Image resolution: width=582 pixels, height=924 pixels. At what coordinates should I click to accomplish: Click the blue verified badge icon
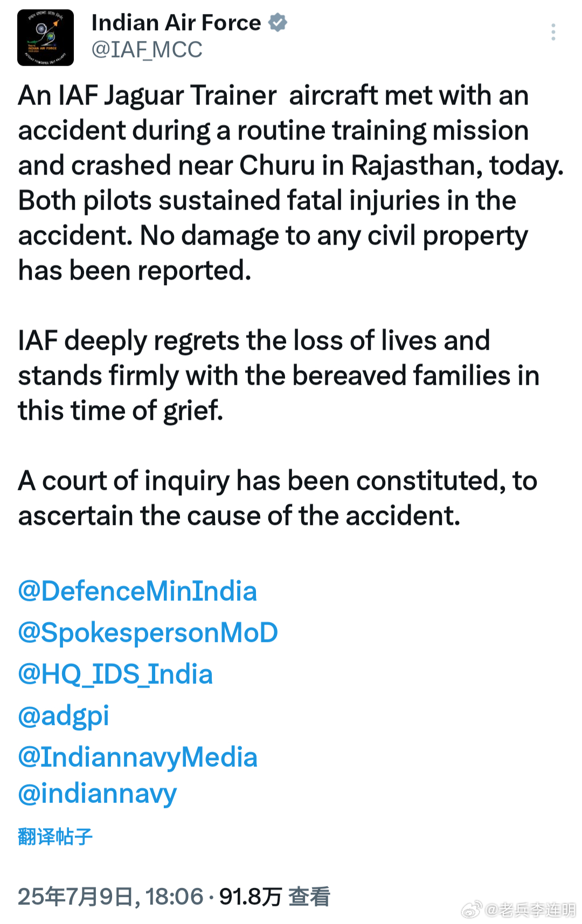point(278,23)
